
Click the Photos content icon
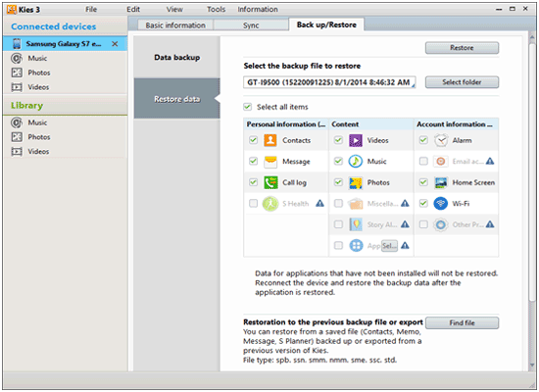pyautogui.click(x=356, y=182)
